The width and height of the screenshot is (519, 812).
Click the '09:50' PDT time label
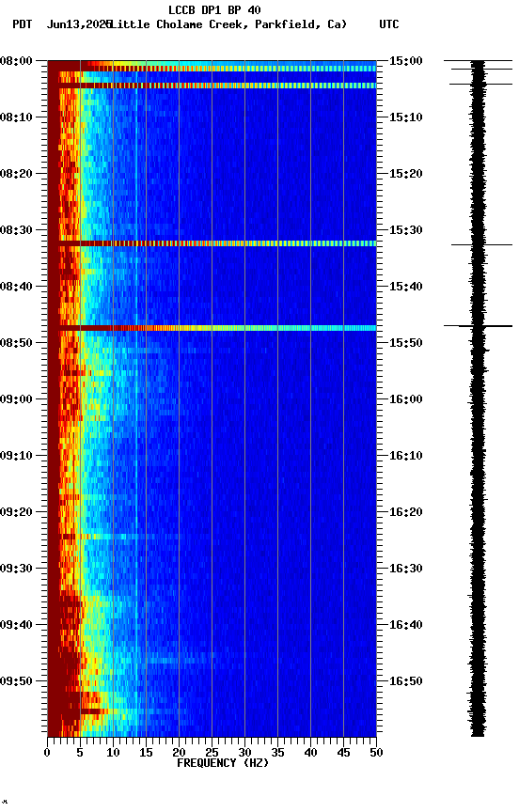[x=16, y=681]
